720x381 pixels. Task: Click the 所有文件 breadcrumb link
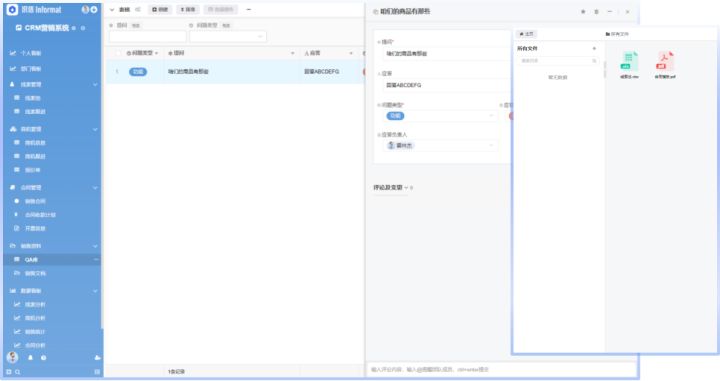click(619, 34)
